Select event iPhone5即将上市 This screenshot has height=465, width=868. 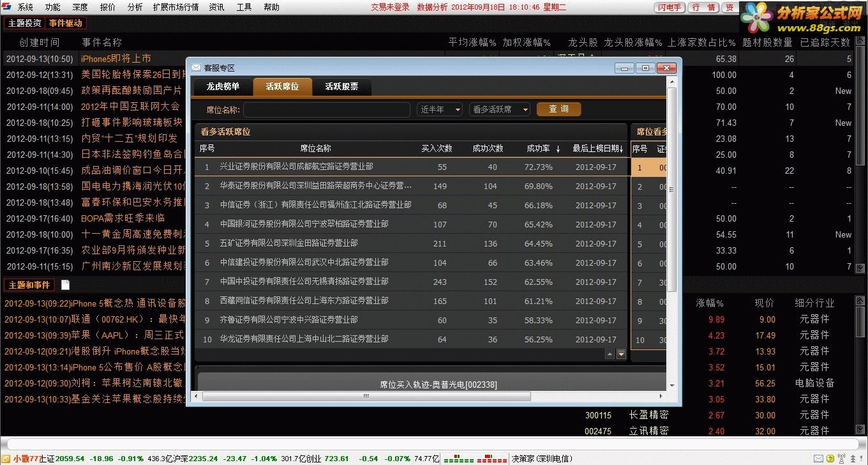coord(116,59)
